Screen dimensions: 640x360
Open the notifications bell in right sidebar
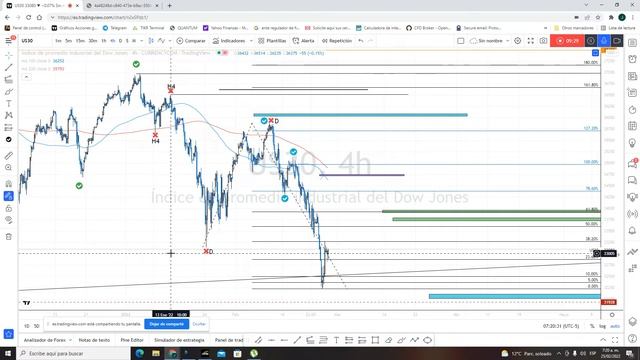tap(632, 231)
